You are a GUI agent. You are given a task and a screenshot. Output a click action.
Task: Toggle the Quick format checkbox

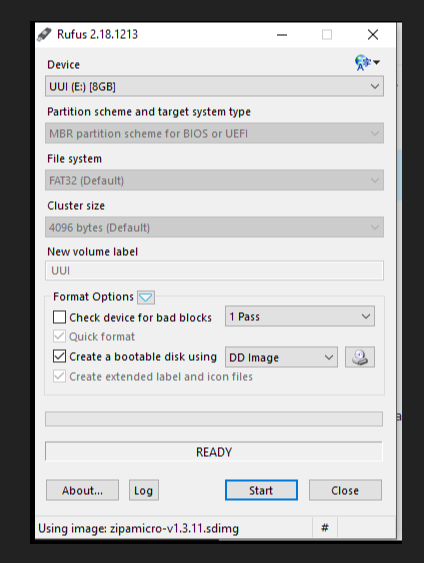[x=59, y=336]
